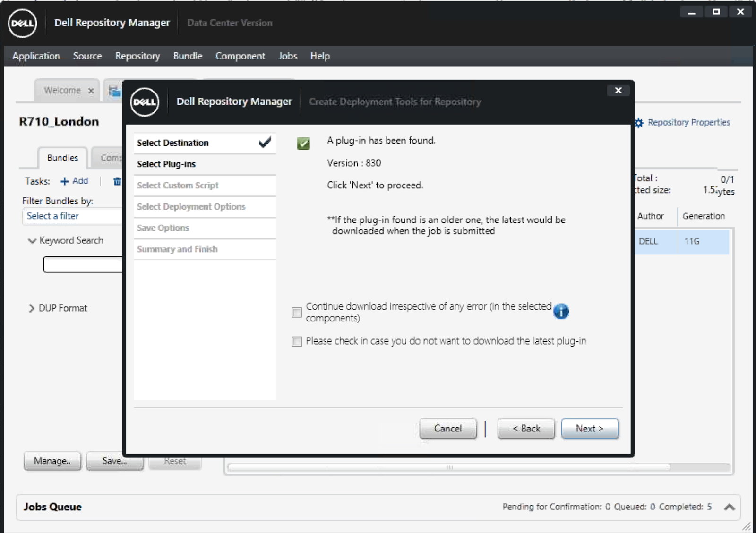Select the DELL 11G bundle row

(680, 241)
